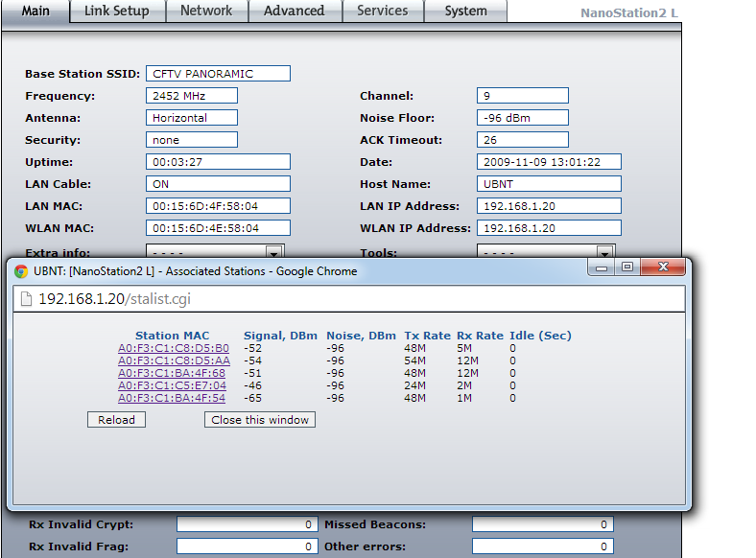The height and width of the screenshot is (558, 756).
Task: Click the page icon in address bar
Action: click(x=26, y=299)
